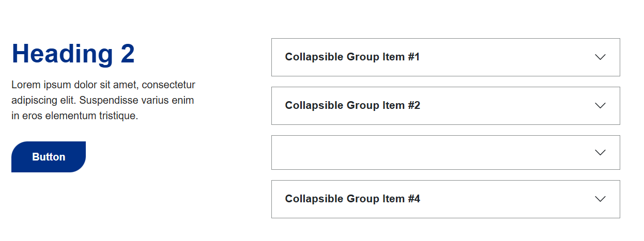Click the chevron on the unlabeled third item
Image resolution: width=644 pixels, height=241 pixels.
(x=600, y=153)
